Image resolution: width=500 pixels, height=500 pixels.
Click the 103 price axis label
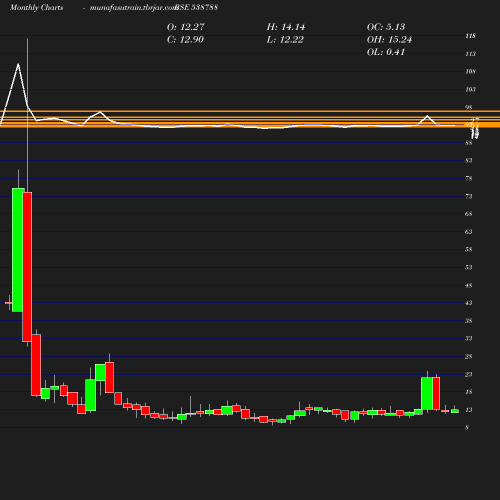[471, 89]
